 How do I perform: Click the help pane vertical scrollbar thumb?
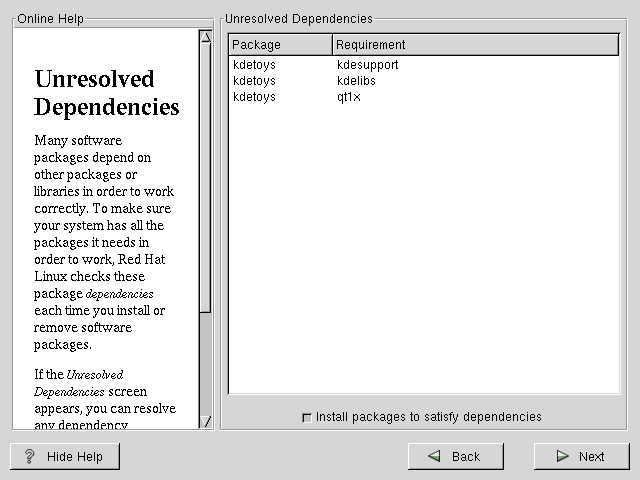point(205,180)
